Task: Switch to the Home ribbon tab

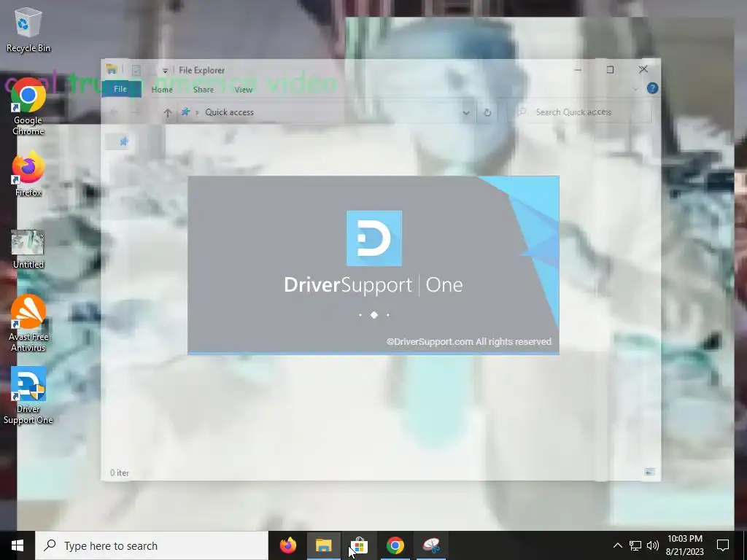Action: click(x=162, y=90)
